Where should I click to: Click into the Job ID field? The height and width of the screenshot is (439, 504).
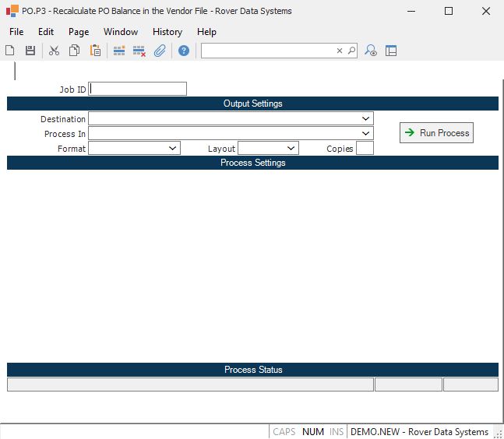click(138, 89)
